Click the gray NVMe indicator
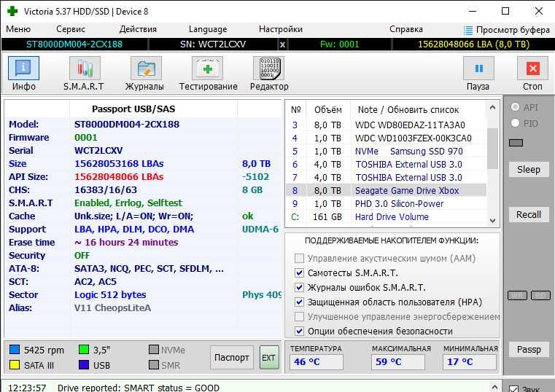 tap(154, 350)
